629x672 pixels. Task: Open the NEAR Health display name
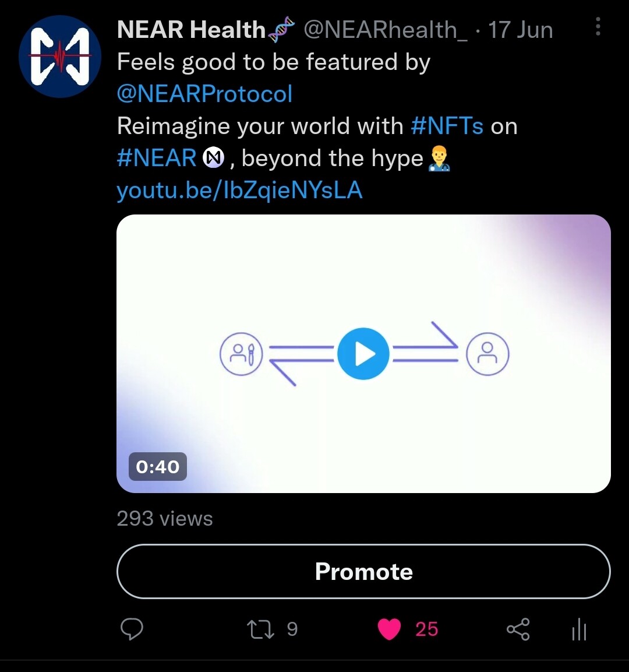pyautogui.click(x=192, y=30)
